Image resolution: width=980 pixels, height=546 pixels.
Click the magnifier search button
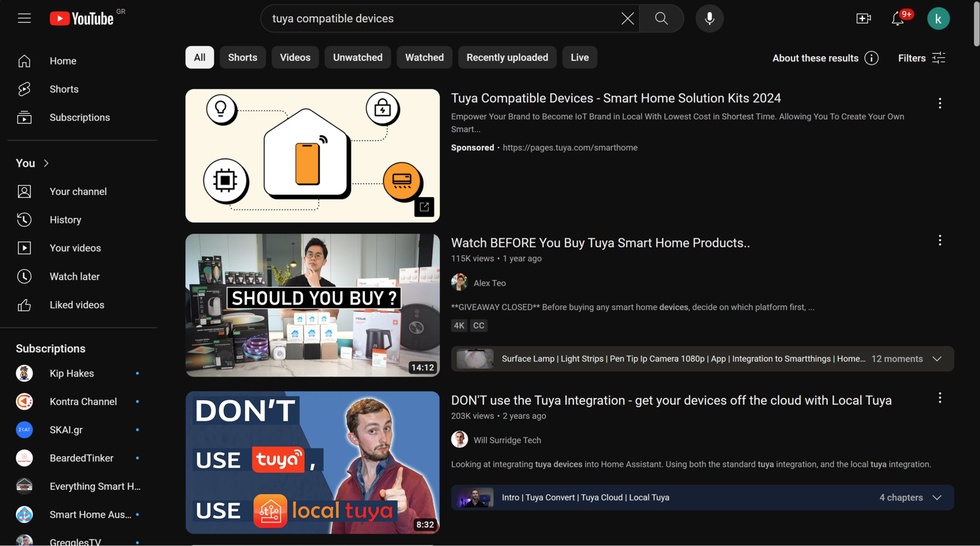(x=661, y=18)
